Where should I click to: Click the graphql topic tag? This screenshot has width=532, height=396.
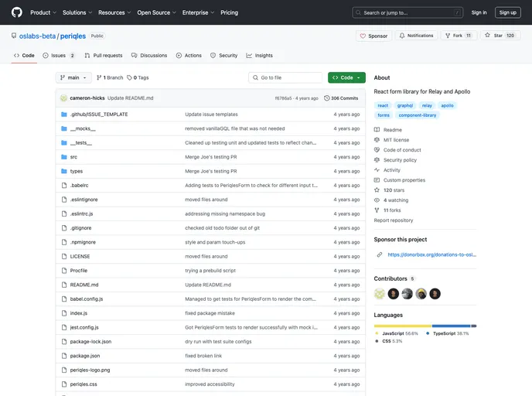pyautogui.click(x=405, y=105)
